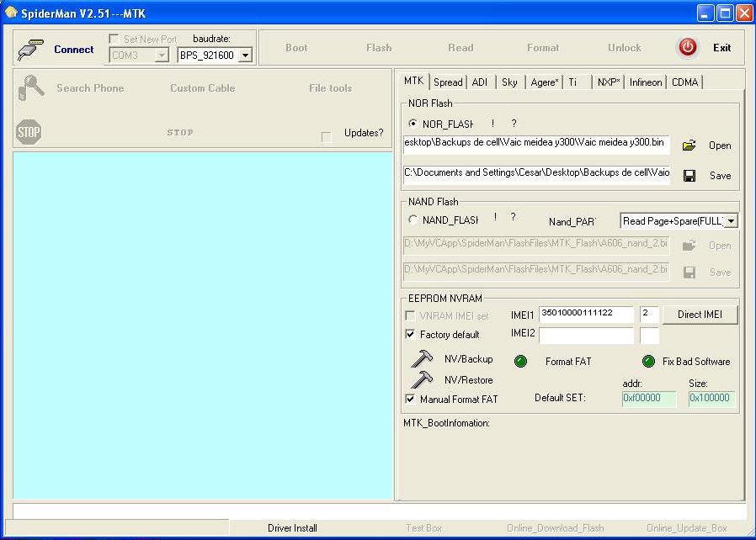Click the Connect button label

74,49
